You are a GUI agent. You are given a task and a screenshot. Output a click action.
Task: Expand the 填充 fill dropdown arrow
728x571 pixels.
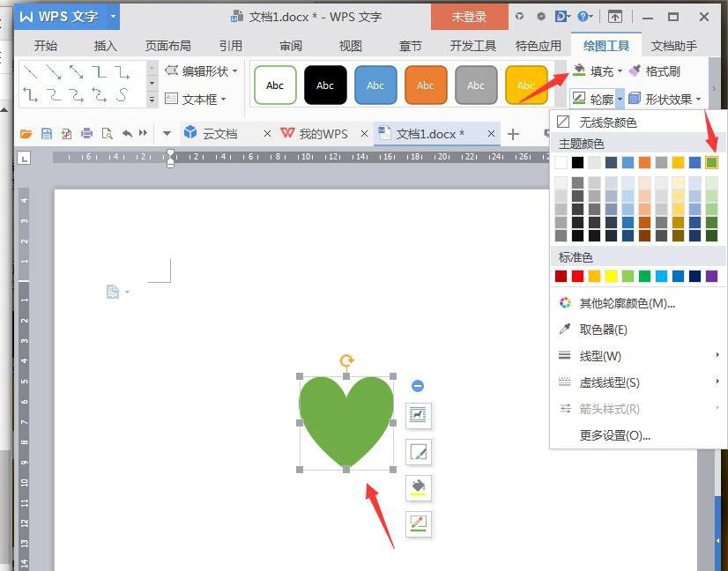(620, 71)
